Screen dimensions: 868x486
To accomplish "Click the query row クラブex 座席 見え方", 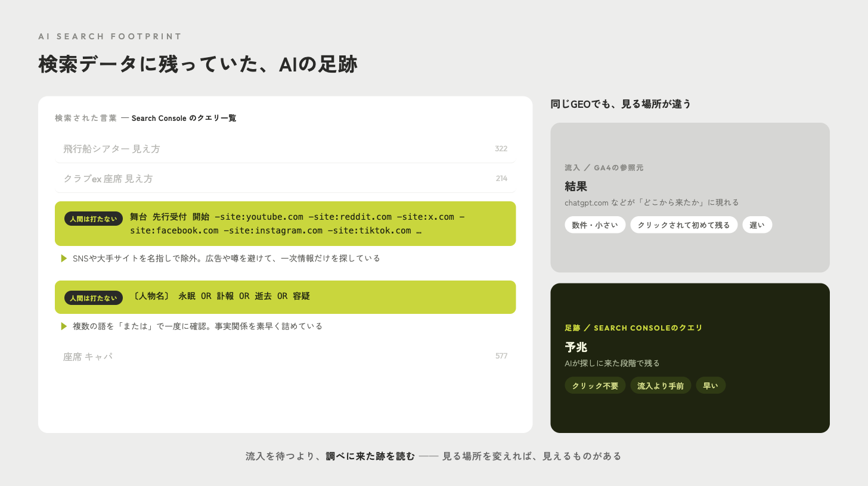I will point(285,179).
